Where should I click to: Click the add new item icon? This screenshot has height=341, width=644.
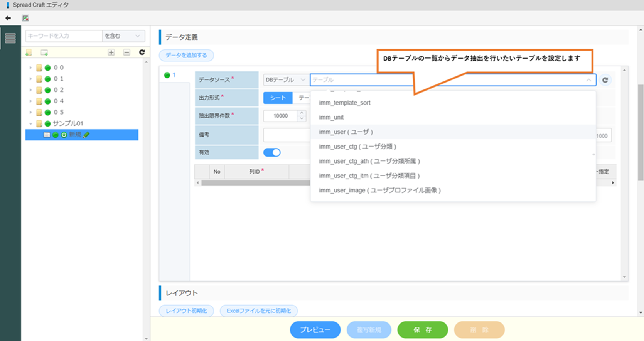(44, 52)
